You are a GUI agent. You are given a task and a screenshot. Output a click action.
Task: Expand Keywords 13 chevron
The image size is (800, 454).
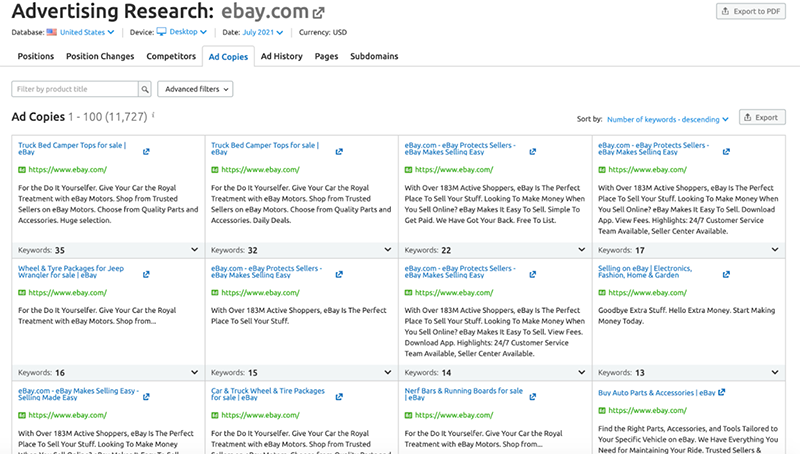click(x=775, y=372)
